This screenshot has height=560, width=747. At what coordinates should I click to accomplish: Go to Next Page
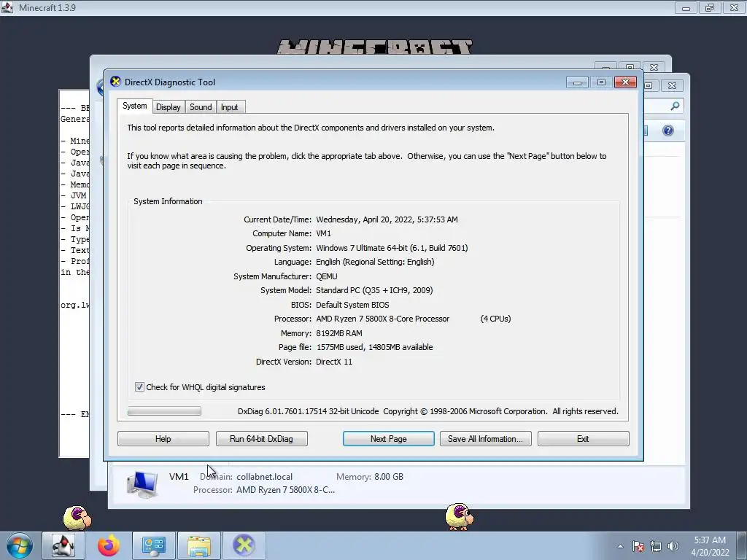point(388,438)
